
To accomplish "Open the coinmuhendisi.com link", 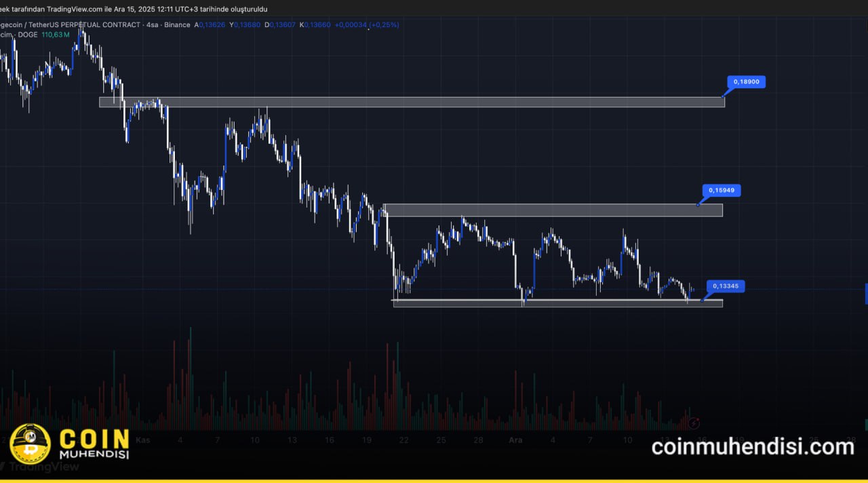I will pyautogui.click(x=753, y=446).
